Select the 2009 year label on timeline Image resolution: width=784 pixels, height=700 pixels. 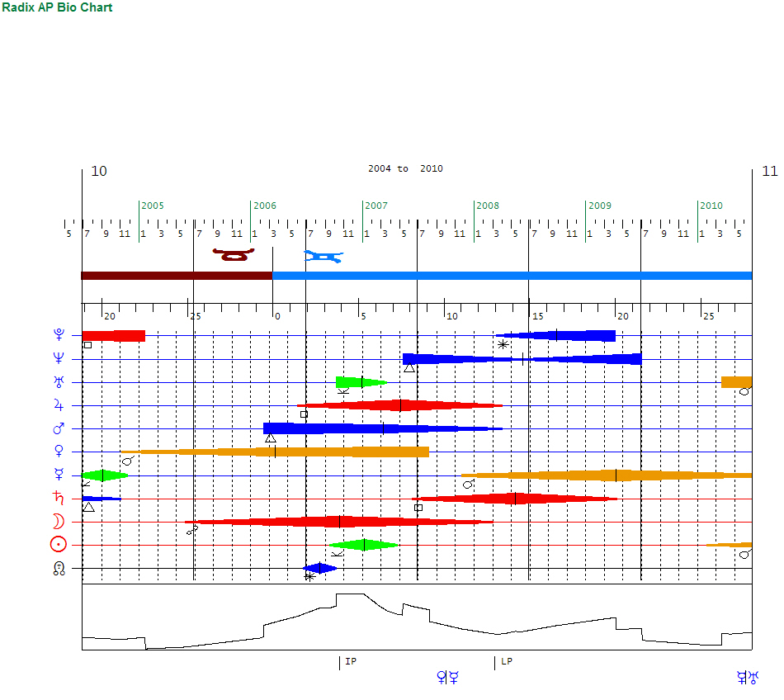[x=600, y=206]
